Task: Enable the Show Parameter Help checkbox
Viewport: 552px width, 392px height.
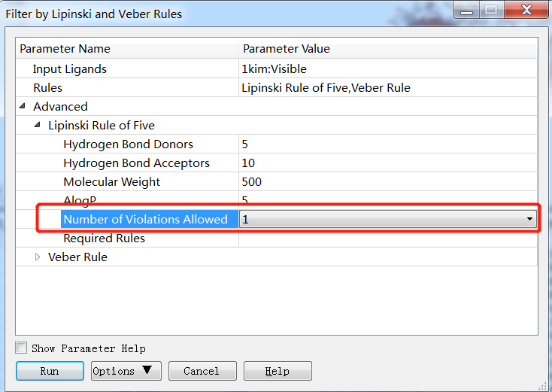Action: pos(21,348)
